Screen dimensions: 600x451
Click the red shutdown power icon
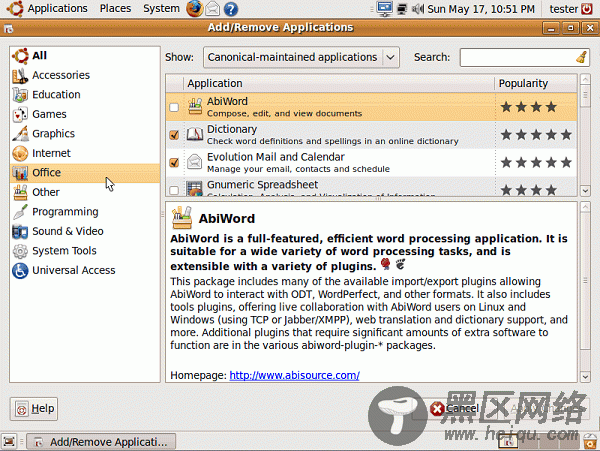587,8
